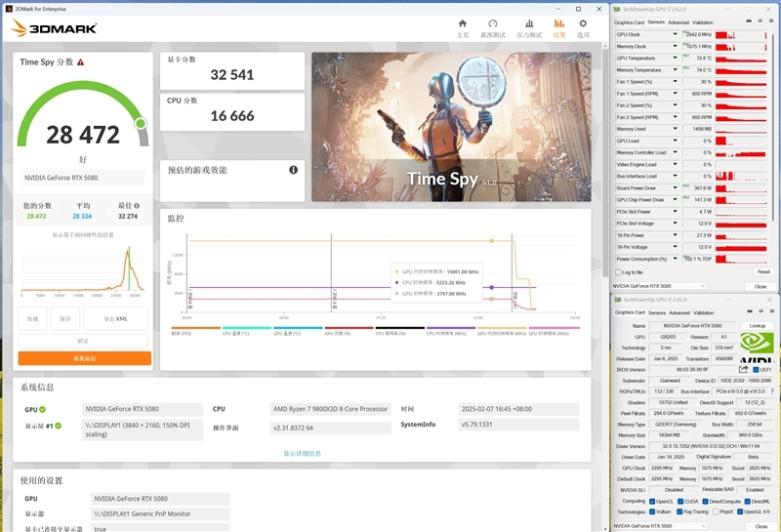Click the Time Spy artwork thumbnail
Image resolution: width=781 pixels, height=532 pixels.
tap(451, 127)
